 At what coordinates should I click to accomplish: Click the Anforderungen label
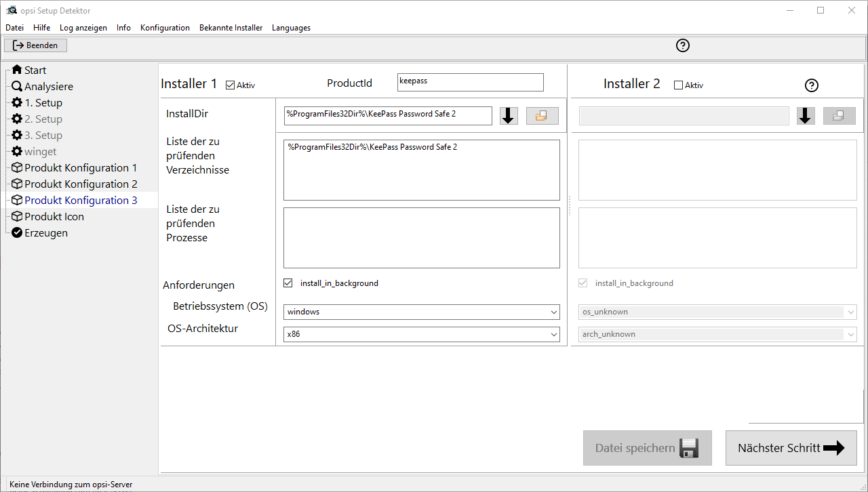pyautogui.click(x=199, y=285)
